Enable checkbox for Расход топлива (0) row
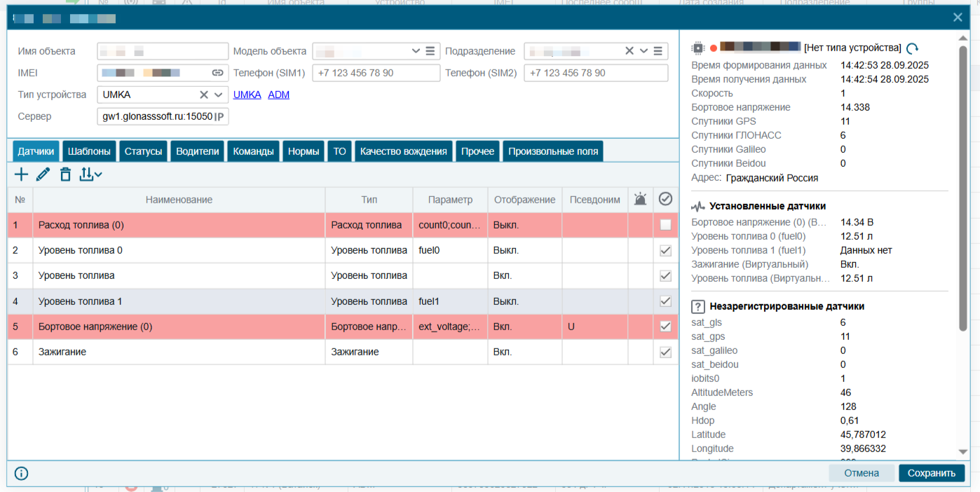 pos(665,225)
